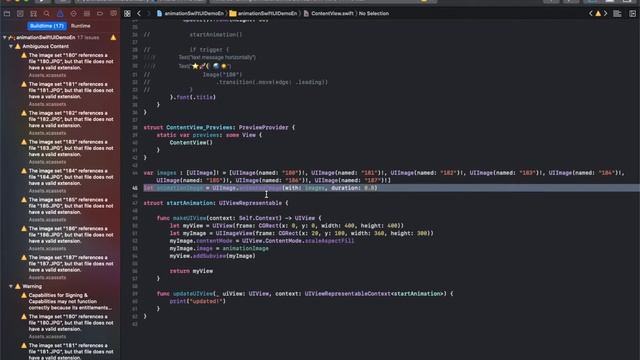
Task: Click the jump bar warning icon
Action: click(x=598, y=13)
